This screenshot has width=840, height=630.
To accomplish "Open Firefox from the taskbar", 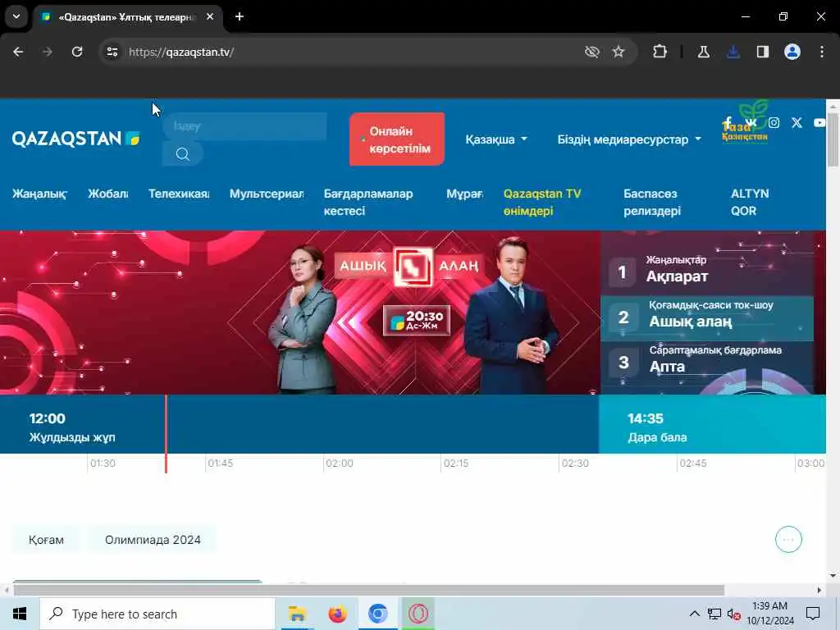I will [x=337, y=614].
